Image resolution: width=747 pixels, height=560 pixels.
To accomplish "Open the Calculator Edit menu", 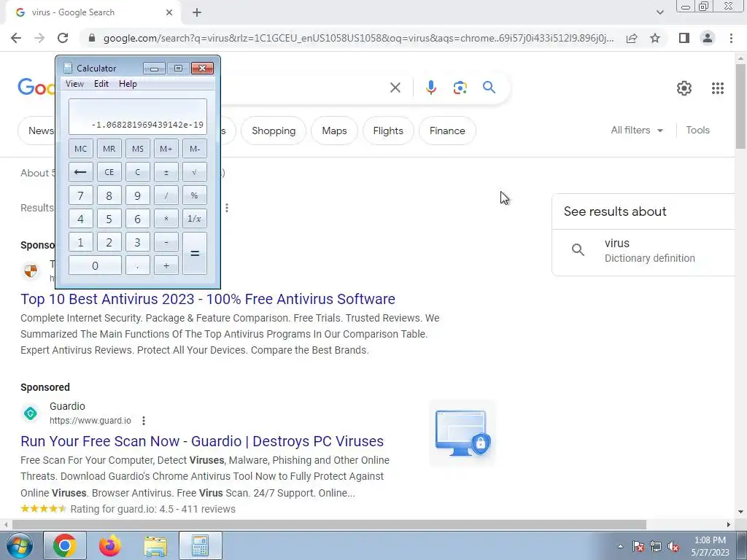I will pos(101,84).
